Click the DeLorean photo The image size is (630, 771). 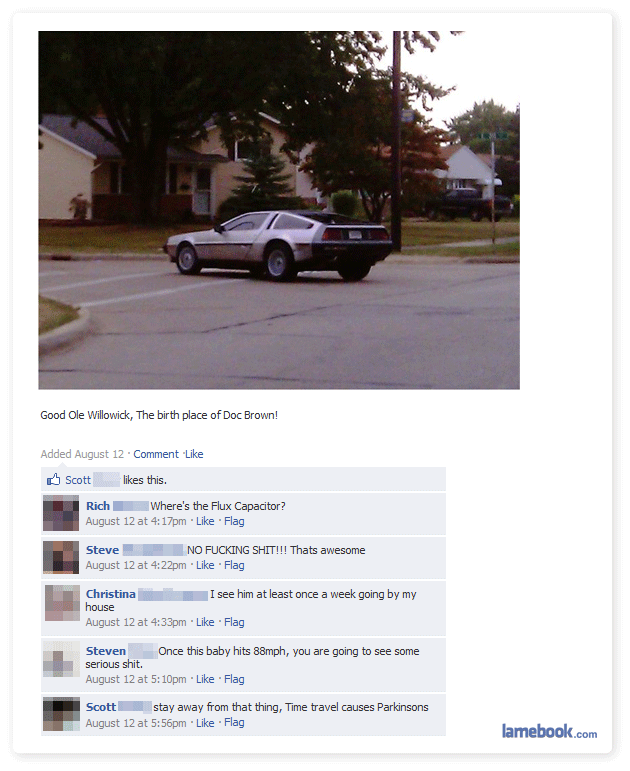point(279,210)
